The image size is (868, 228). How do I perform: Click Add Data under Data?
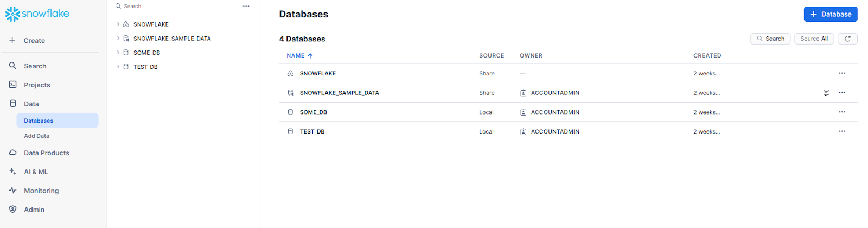pyautogui.click(x=36, y=136)
